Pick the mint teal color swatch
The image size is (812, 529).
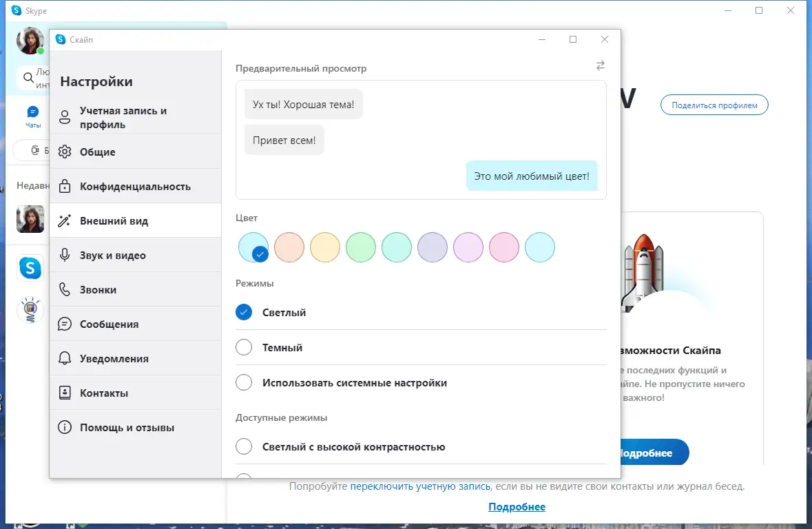click(x=397, y=247)
